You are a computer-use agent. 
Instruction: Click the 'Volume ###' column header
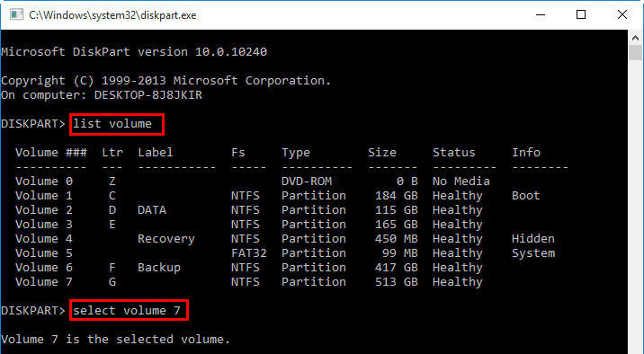(x=51, y=153)
